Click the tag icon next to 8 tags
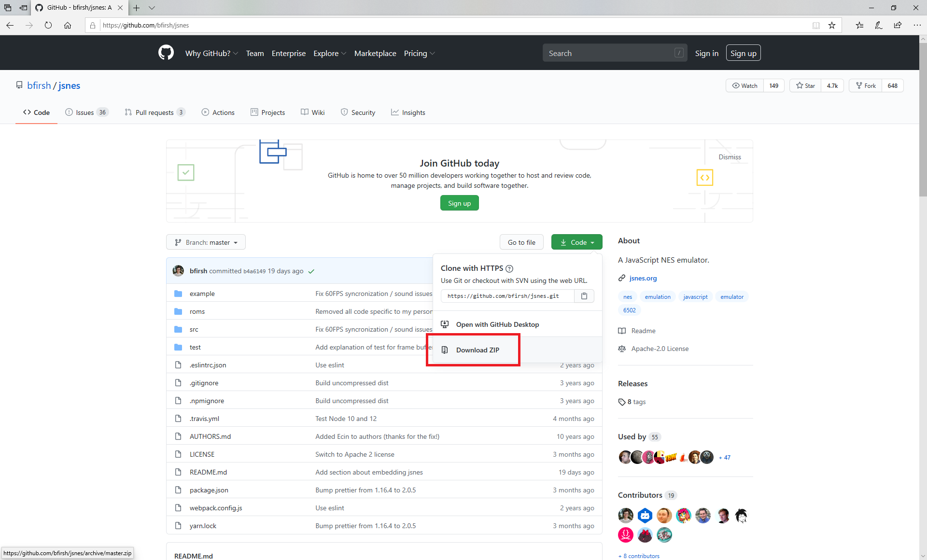927x560 pixels. point(622,402)
